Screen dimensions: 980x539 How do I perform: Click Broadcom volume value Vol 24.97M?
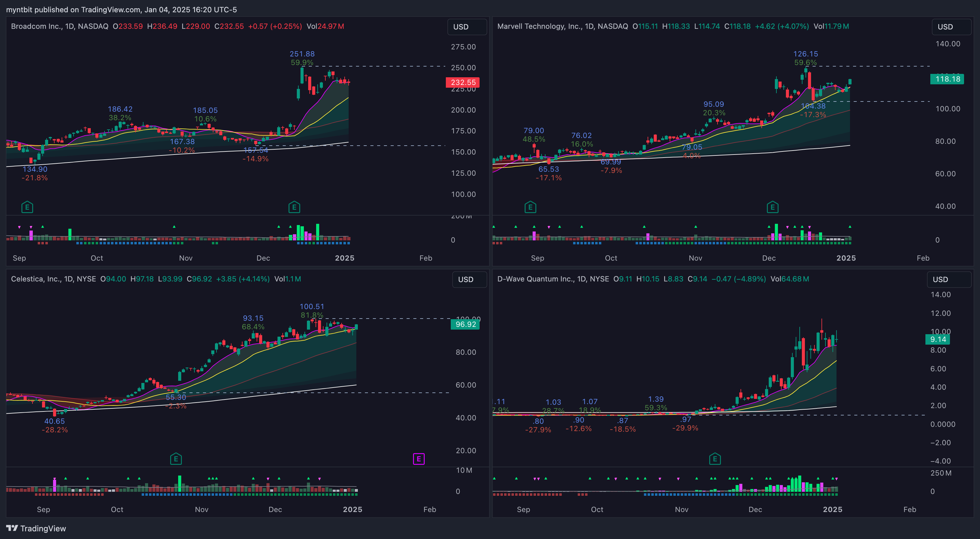(325, 26)
